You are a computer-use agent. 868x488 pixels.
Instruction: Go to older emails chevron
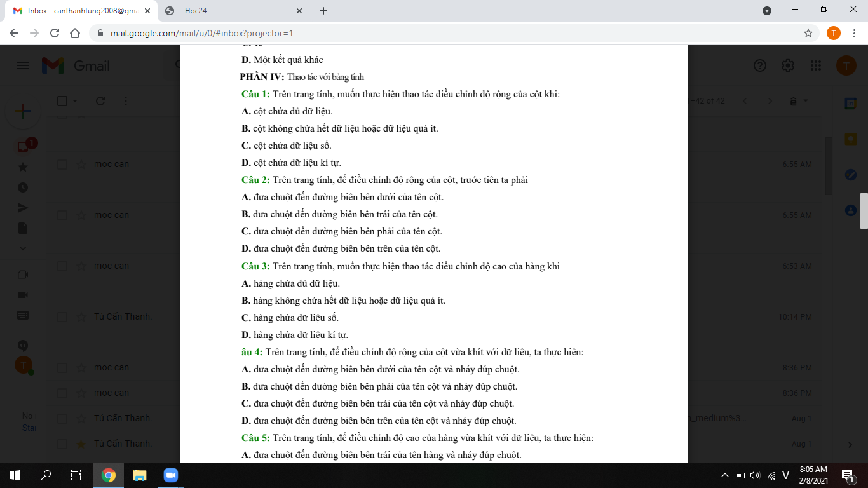(x=770, y=101)
